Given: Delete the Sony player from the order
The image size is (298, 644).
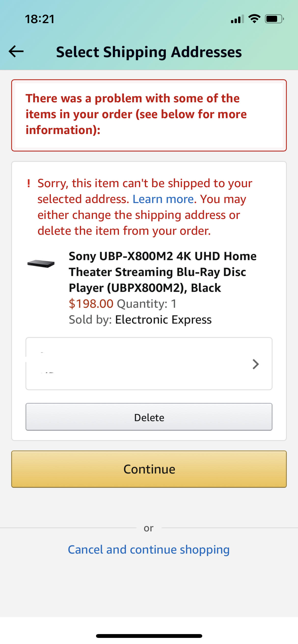Looking at the screenshot, I should (149, 417).
